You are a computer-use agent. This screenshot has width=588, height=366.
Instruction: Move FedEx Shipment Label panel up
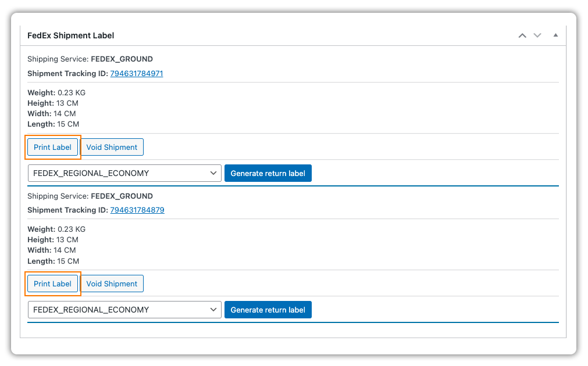pos(522,35)
